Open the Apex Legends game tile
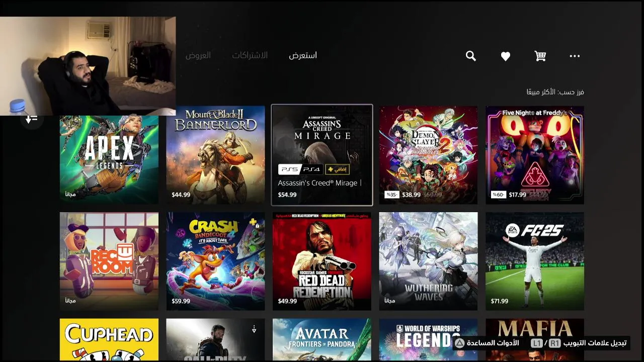Screen dimensions: 644x362 pos(109,155)
